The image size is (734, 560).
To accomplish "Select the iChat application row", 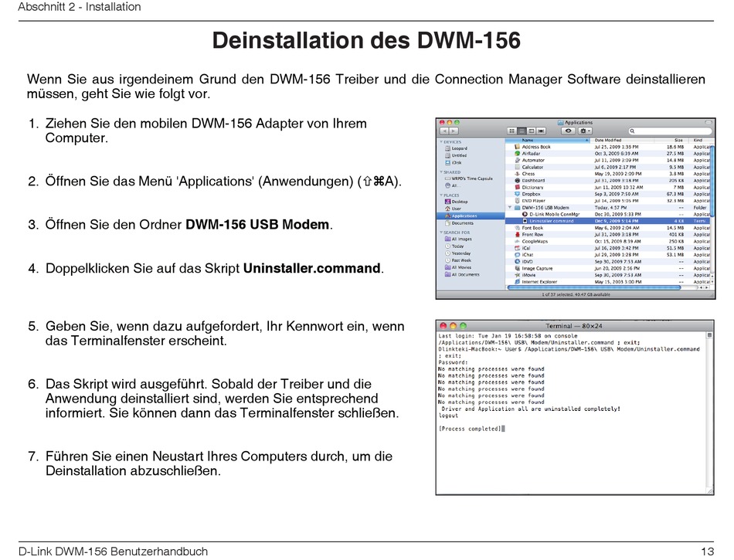I will pos(608,255).
